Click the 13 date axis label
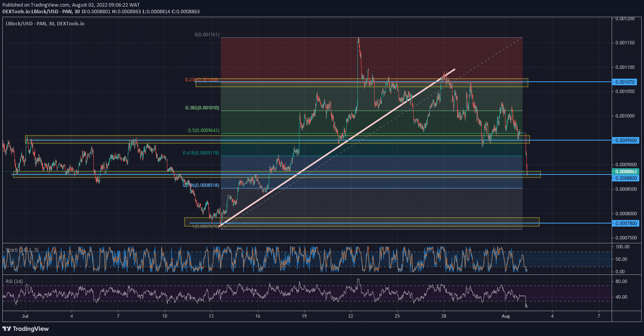Image resolution: width=644 pixels, height=336 pixels. [x=211, y=316]
